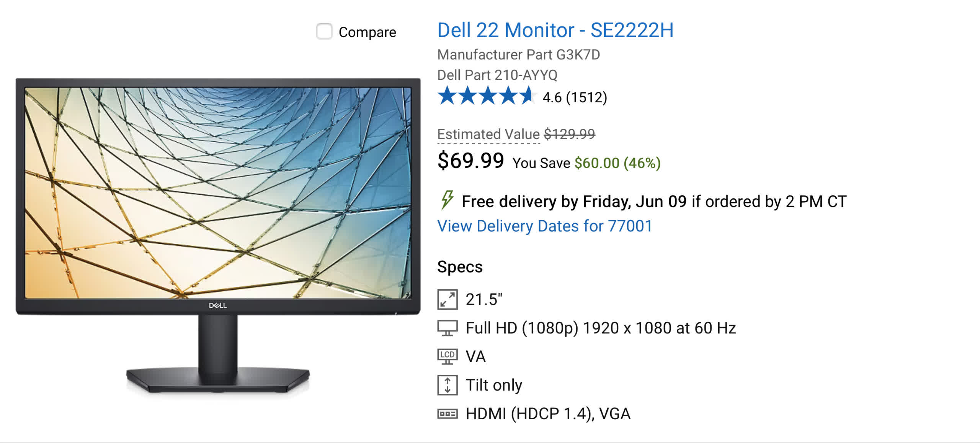
Task: Open the Dell monitor product image
Action: point(218,236)
